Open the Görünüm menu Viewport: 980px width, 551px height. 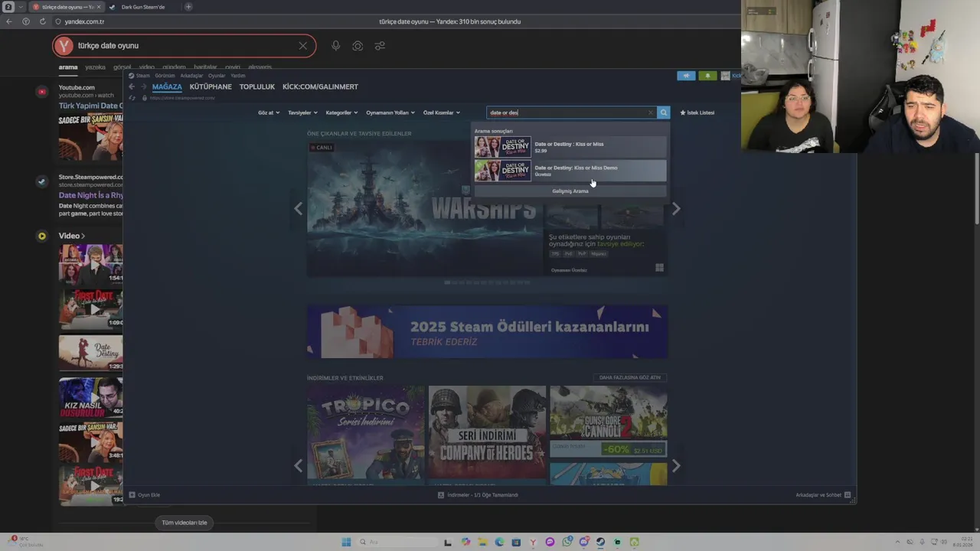(x=165, y=76)
